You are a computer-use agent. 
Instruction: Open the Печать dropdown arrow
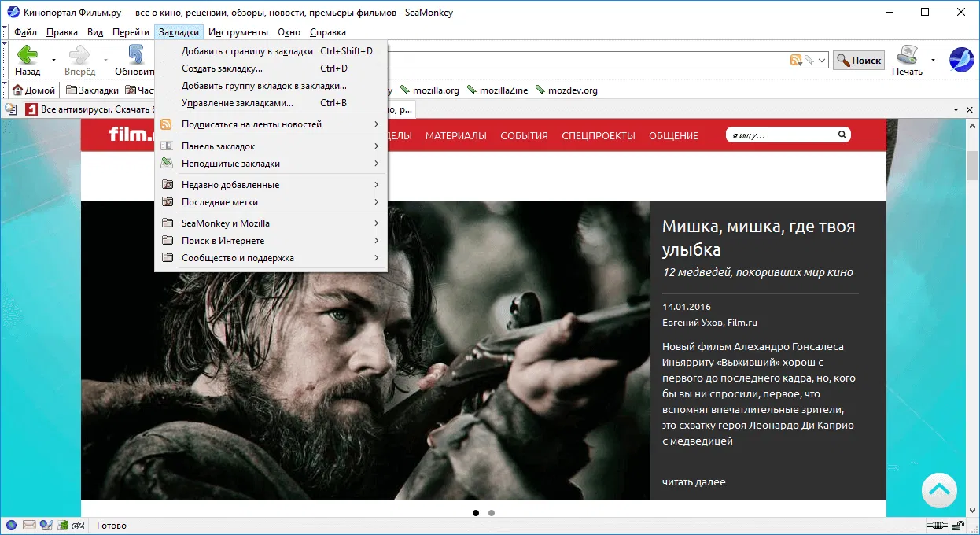click(x=933, y=60)
